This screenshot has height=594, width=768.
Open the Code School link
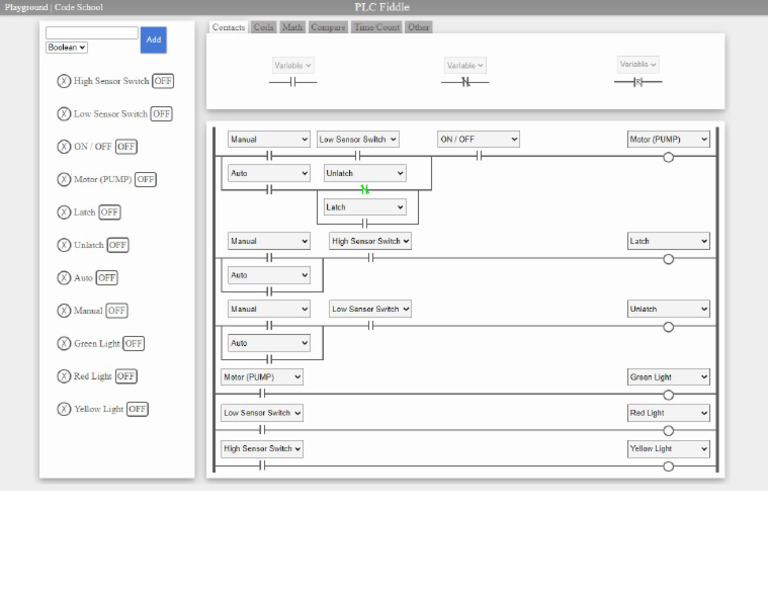(78, 7)
